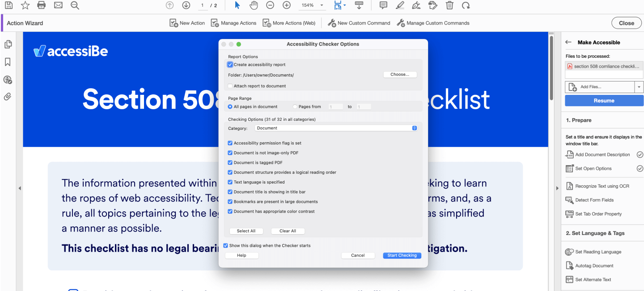Open the page thumbnails panel

tap(8, 44)
